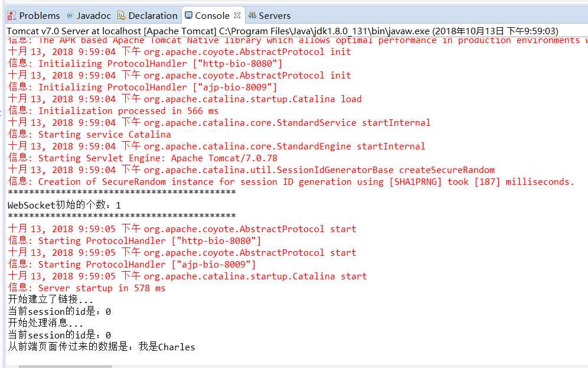This screenshot has height=368, width=588.
Task: Click the Tomcat v7.0 Server launch description
Action: (282, 31)
